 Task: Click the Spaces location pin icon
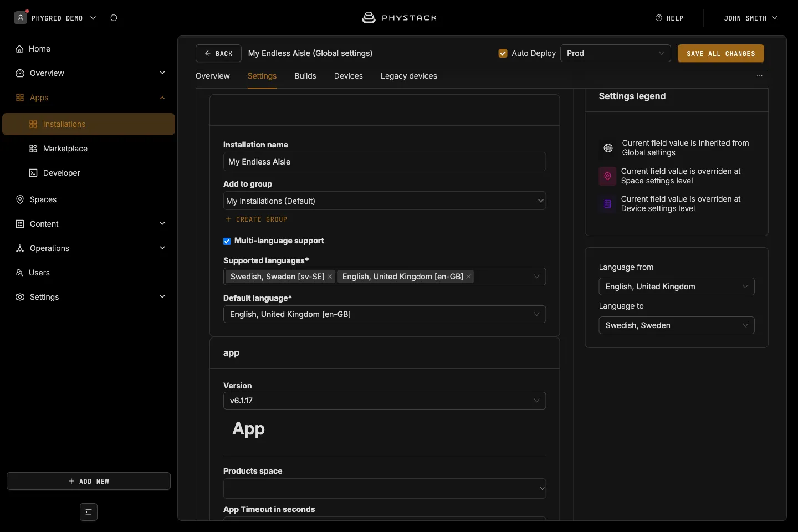coord(20,199)
